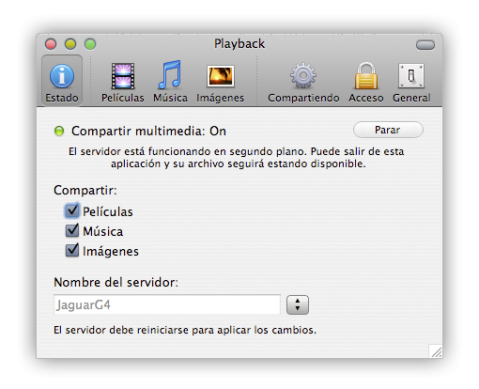This screenshot has height=389, width=479.
Task: Uncheck the Música sharing checkbox
Action: pos(72,230)
